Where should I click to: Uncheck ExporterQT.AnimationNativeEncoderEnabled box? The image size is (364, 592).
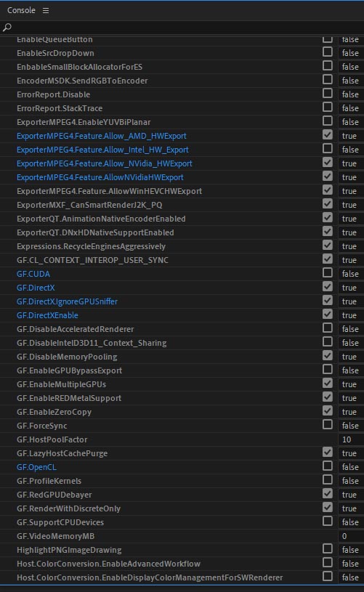tap(328, 217)
